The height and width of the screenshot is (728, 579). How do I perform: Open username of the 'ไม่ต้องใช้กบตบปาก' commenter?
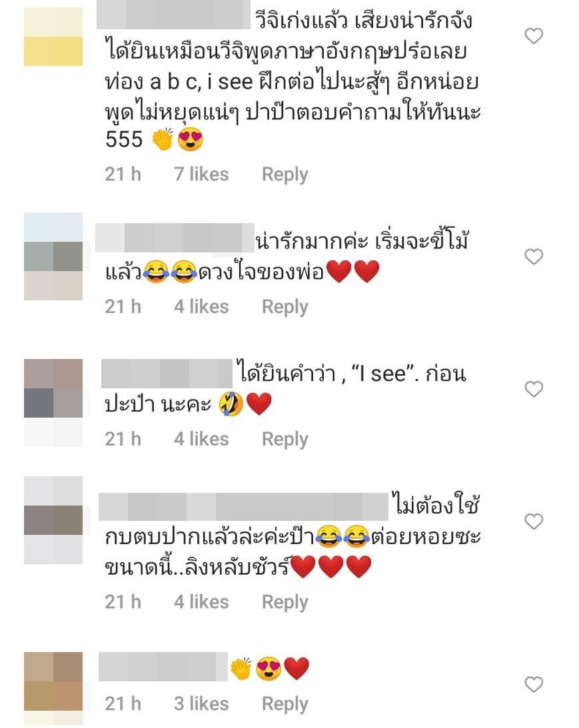(243, 506)
